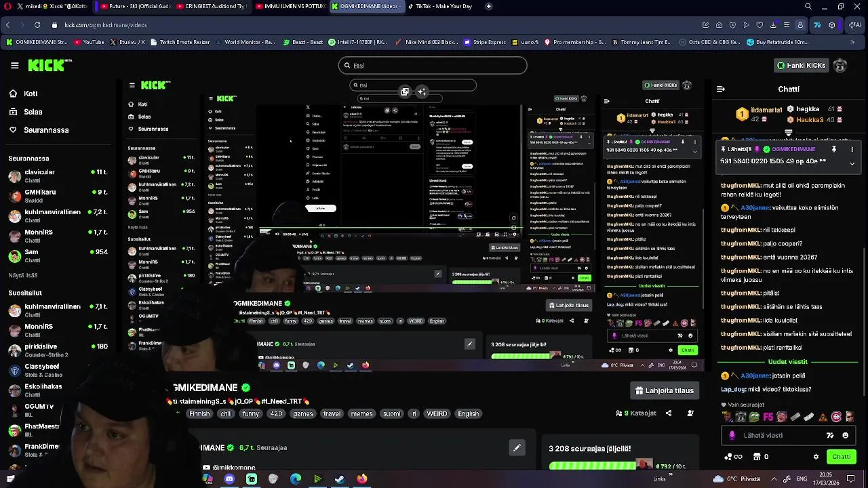Switch to IMMU ILMEN VS POTTUK tab

pyautogui.click(x=292, y=6)
